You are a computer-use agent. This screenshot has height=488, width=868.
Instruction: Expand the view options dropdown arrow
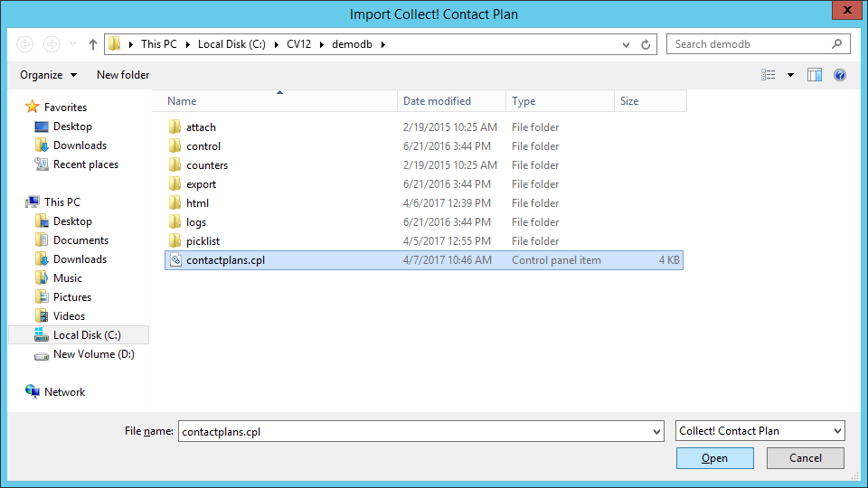790,75
